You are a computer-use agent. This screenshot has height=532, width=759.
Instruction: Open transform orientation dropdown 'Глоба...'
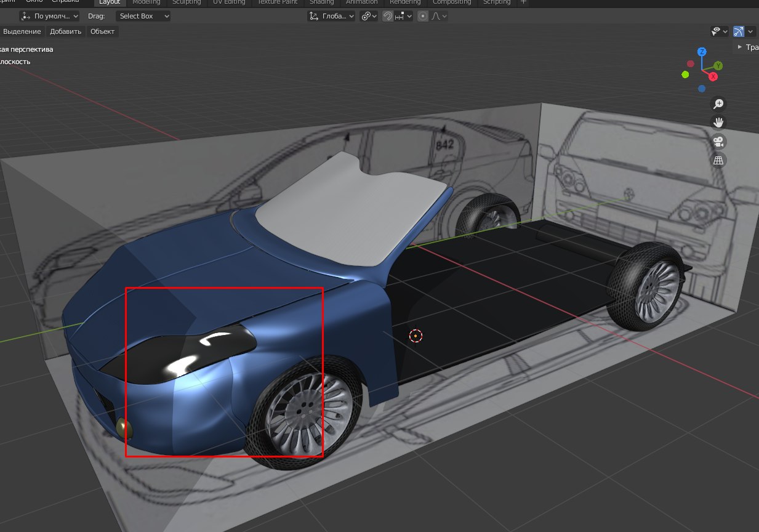click(x=332, y=17)
